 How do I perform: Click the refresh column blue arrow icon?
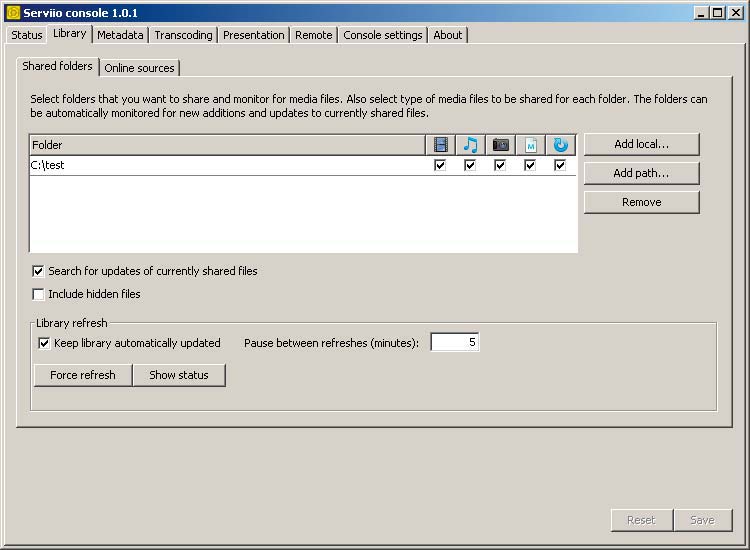(x=560, y=145)
